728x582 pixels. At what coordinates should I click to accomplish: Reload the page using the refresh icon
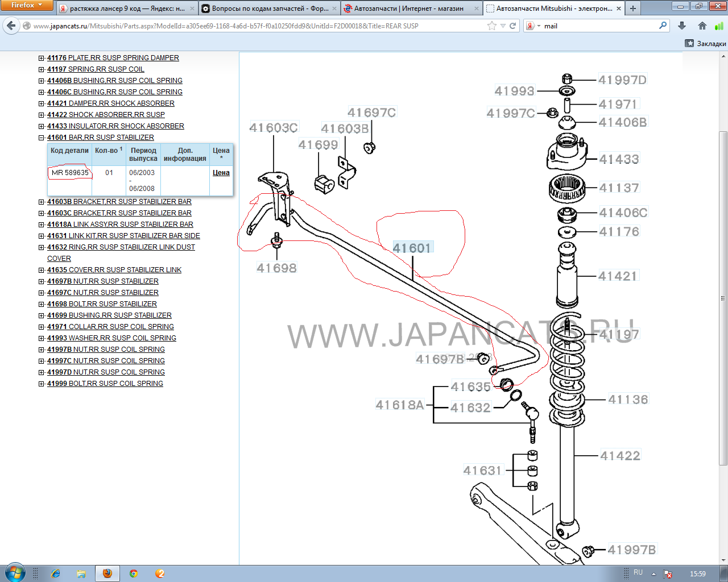click(x=513, y=26)
